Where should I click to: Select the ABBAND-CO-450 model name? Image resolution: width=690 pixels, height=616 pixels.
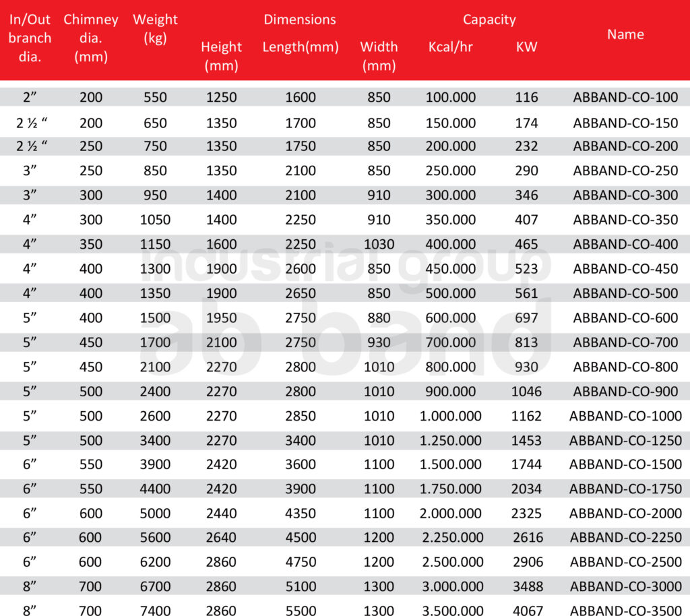(x=625, y=268)
